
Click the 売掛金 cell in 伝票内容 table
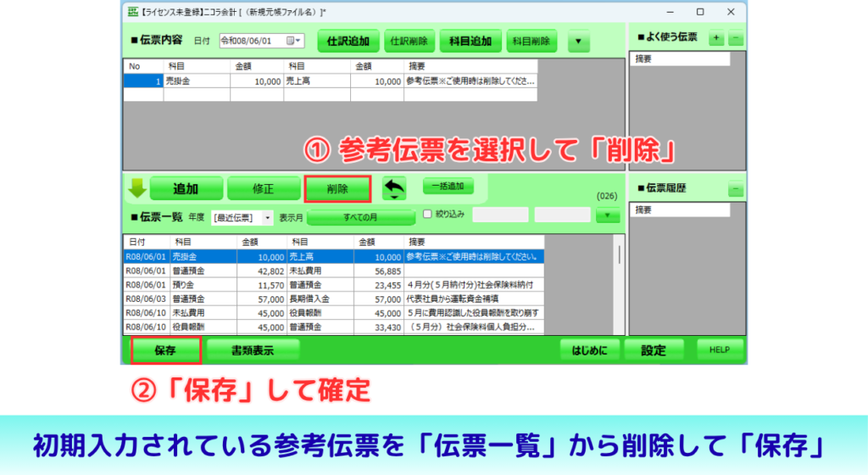coord(197,81)
